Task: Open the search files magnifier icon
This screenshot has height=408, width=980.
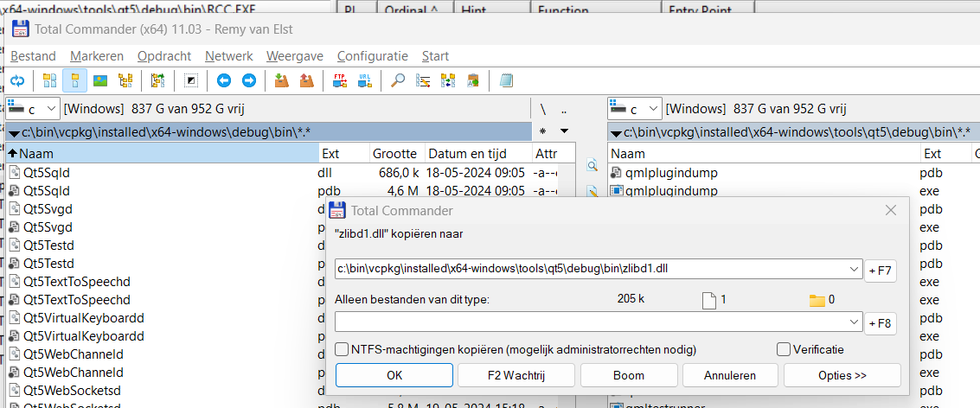Action: pyautogui.click(x=398, y=80)
